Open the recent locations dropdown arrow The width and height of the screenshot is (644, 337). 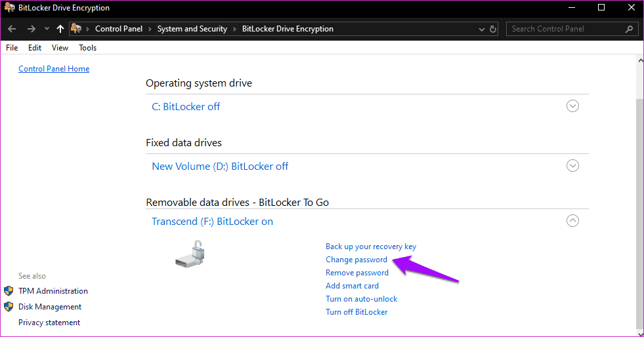click(47, 29)
